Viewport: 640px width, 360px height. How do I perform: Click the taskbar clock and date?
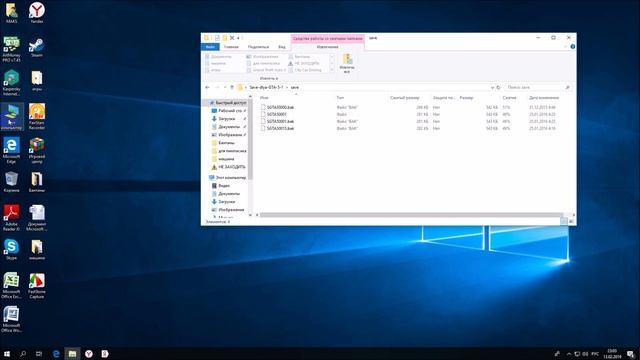point(612,353)
